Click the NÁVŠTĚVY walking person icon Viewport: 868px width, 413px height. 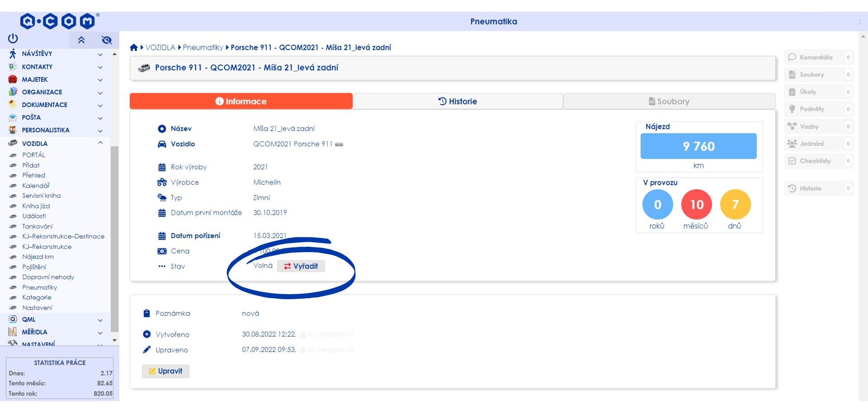point(13,54)
